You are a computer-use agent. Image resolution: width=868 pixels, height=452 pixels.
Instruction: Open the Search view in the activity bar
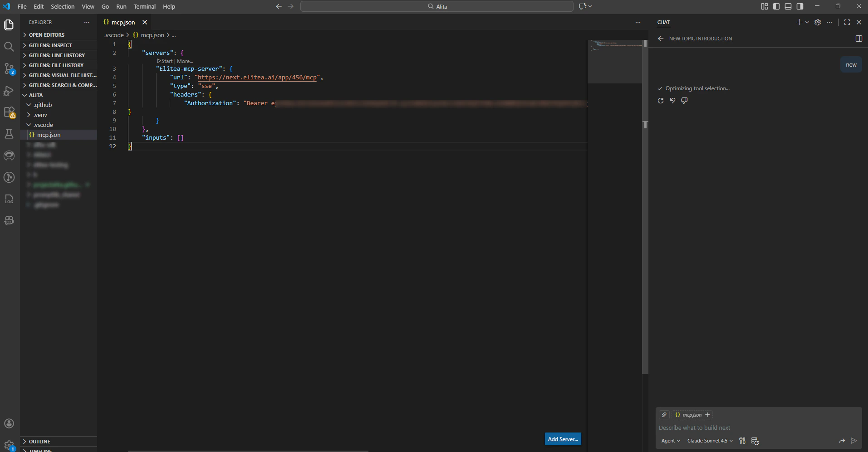[x=9, y=46]
